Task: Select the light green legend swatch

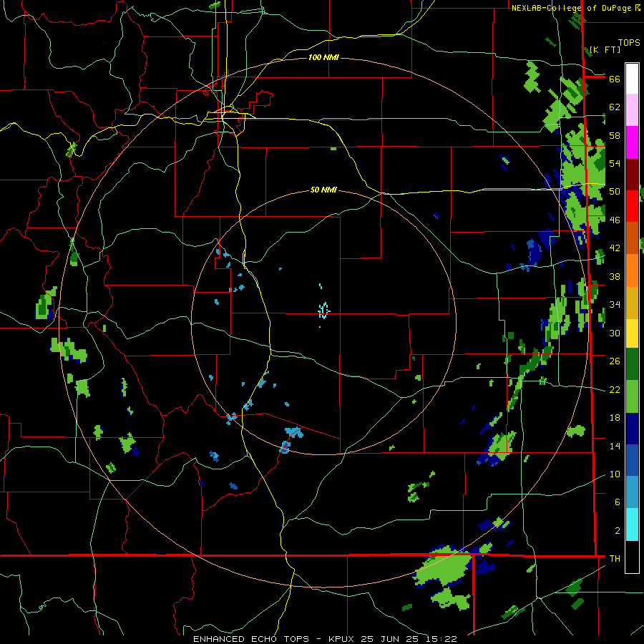Action: point(632,396)
